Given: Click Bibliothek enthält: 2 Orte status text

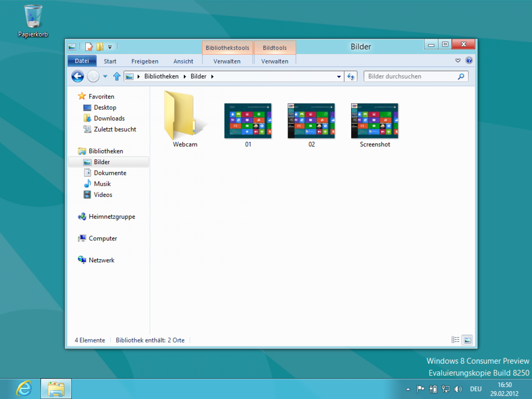Looking at the screenshot, I should point(150,340).
